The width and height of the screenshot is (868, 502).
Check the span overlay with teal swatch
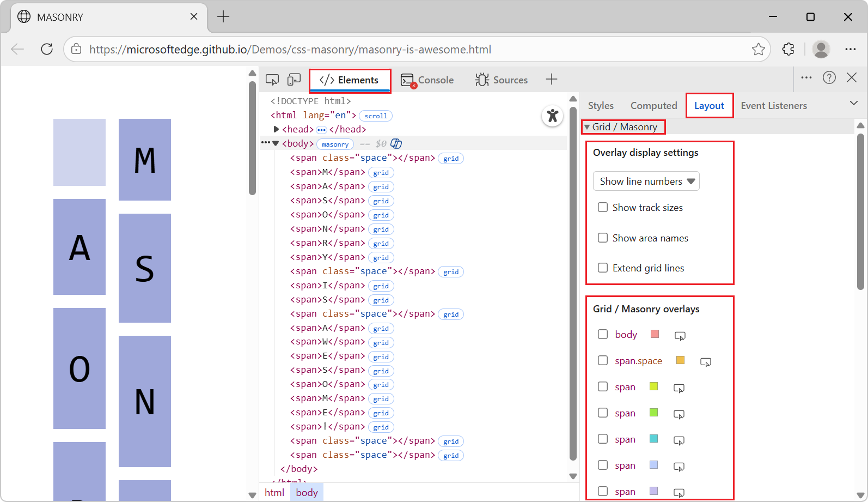pos(603,439)
